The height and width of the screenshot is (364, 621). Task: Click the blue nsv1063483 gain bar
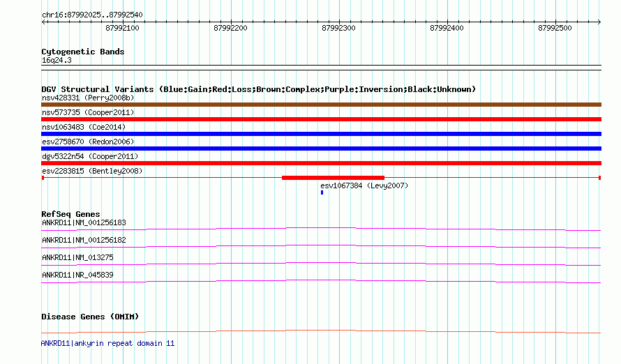point(321,134)
